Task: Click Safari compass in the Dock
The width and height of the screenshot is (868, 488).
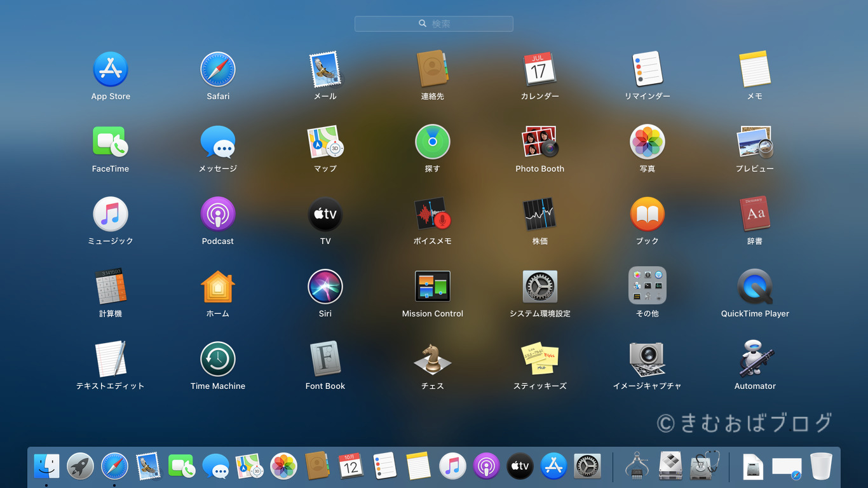Action: point(115,466)
